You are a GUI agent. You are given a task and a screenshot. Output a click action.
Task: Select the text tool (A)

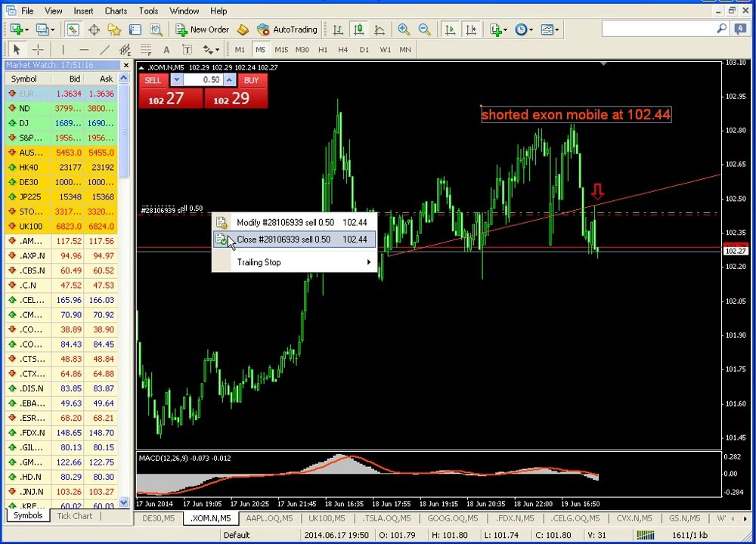(x=166, y=50)
